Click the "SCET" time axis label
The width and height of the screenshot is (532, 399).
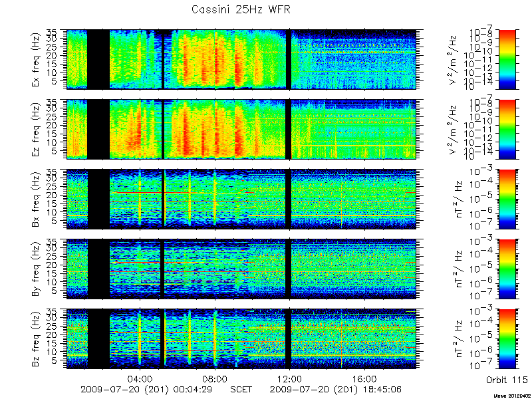(241, 389)
